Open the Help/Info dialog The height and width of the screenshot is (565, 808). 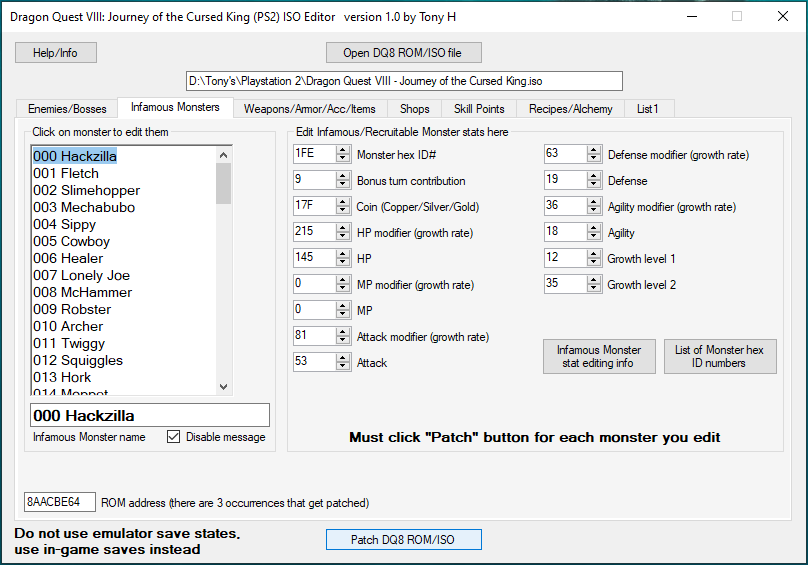55,53
